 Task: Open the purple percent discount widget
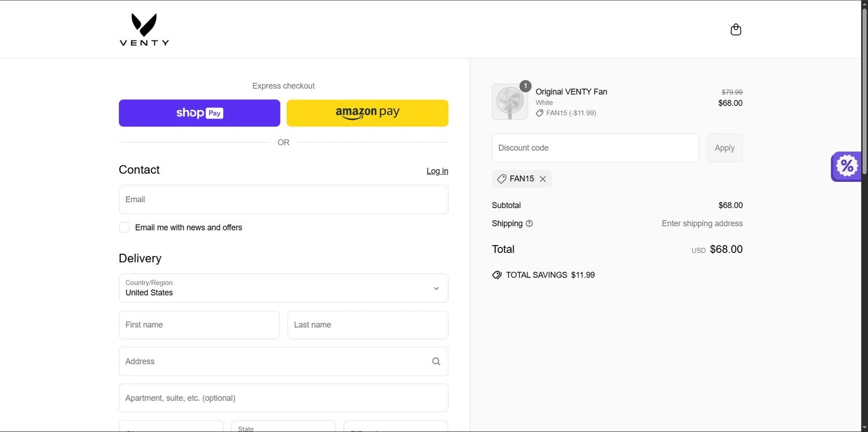point(846,167)
